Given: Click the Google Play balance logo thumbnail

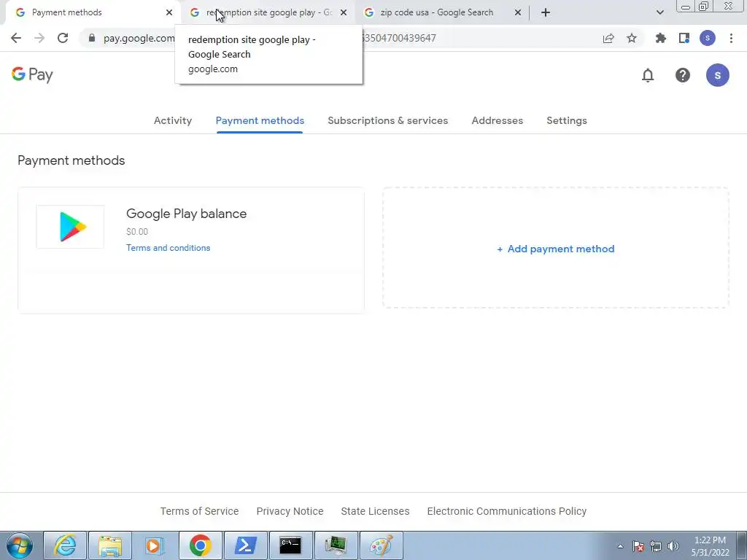Looking at the screenshot, I should pyautogui.click(x=70, y=227).
